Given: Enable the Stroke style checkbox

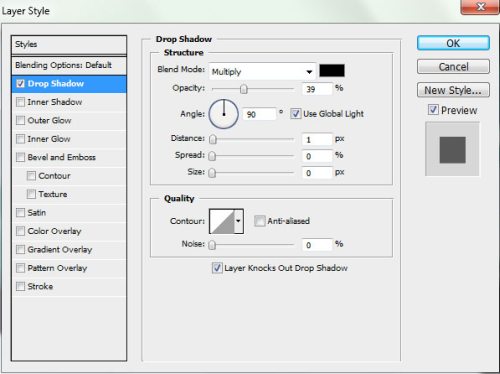Looking at the screenshot, I should click(20, 286).
